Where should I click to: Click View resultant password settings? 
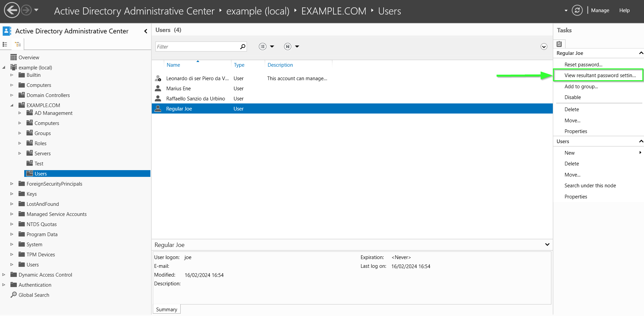pyautogui.click(x=600, y=75)
